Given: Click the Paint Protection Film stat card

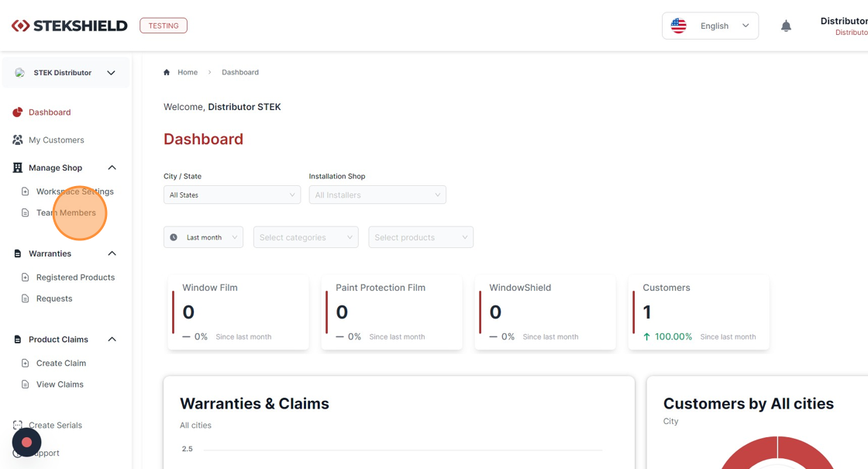Looking at the screenshot, I should (x=391, y=312).
